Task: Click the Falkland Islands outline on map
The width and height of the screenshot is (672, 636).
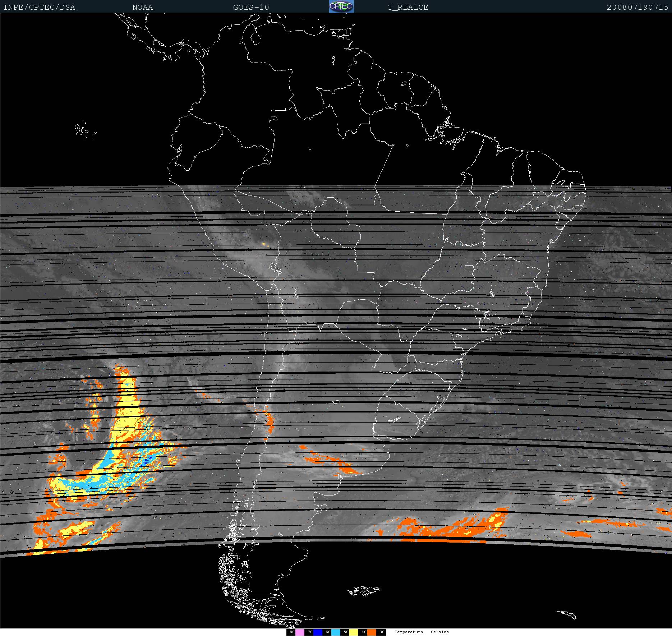Action: (364, 591)
